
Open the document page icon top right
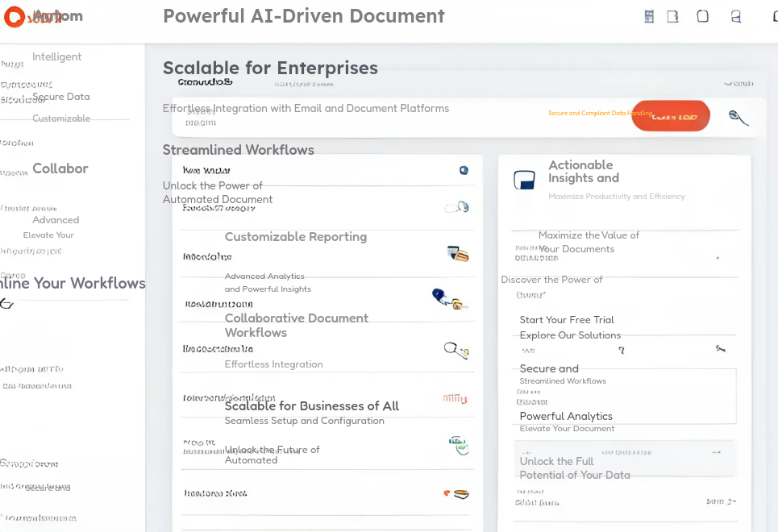tap(673, 15)
